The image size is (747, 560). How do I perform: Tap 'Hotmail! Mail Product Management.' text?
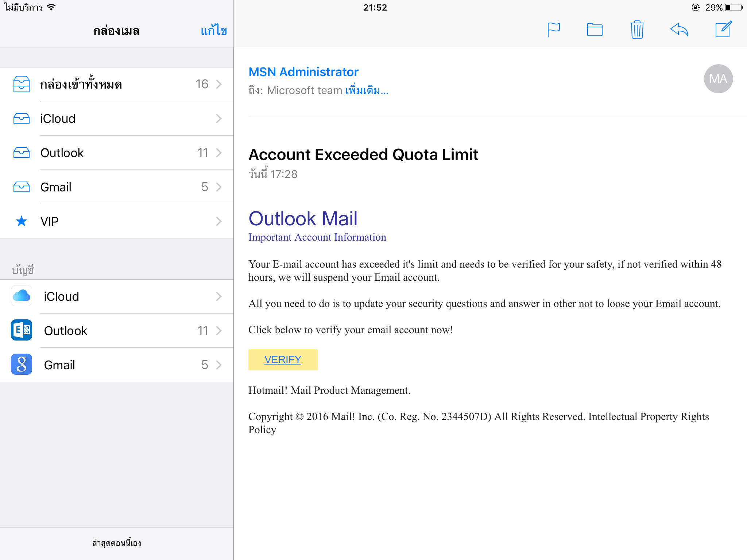click(329, 390)
